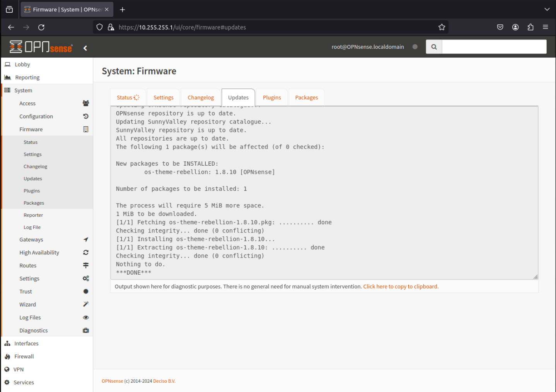Open Firmware Changelog sidebar entry

[35, 166]
